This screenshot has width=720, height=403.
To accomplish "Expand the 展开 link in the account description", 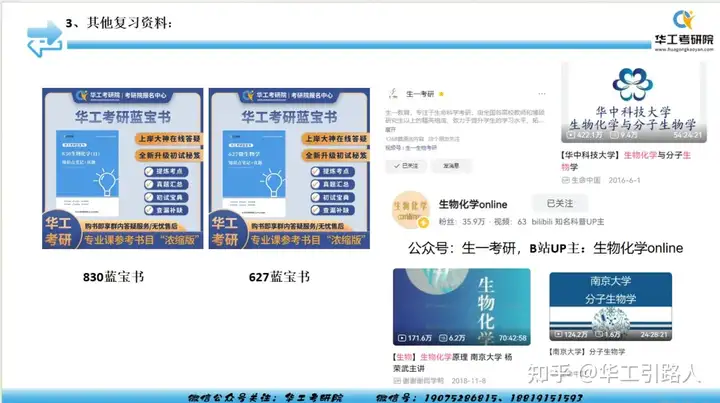I will click(x=390, y=130).
